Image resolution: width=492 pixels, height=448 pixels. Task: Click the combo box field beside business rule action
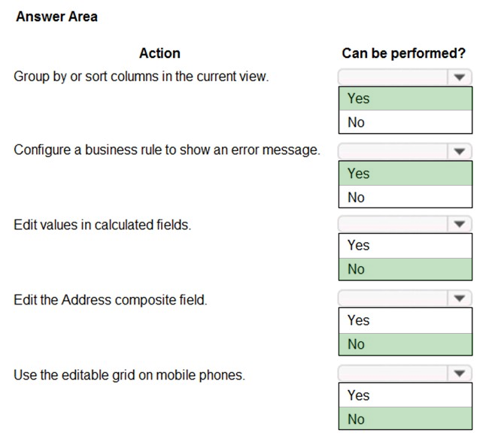coord(405,152)
